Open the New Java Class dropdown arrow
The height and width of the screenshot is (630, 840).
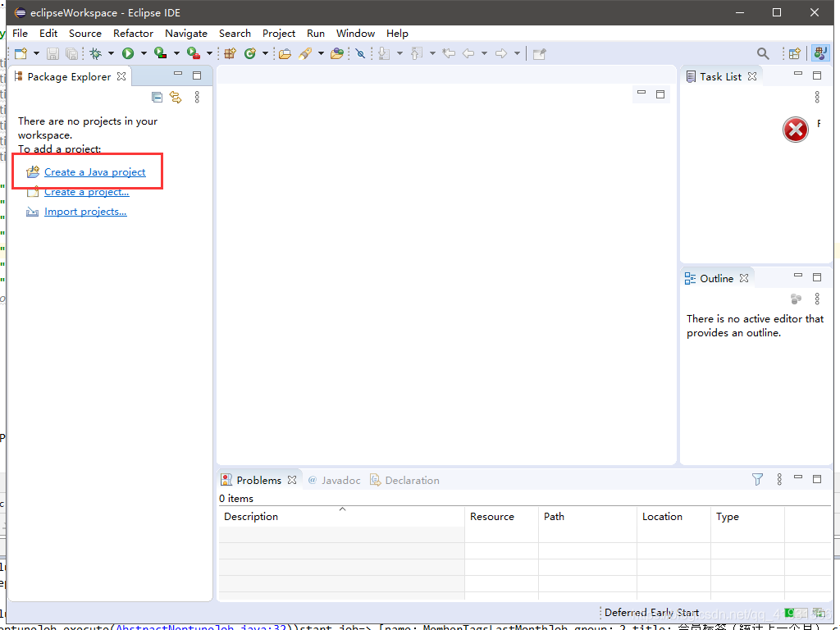tap(265, 53)
